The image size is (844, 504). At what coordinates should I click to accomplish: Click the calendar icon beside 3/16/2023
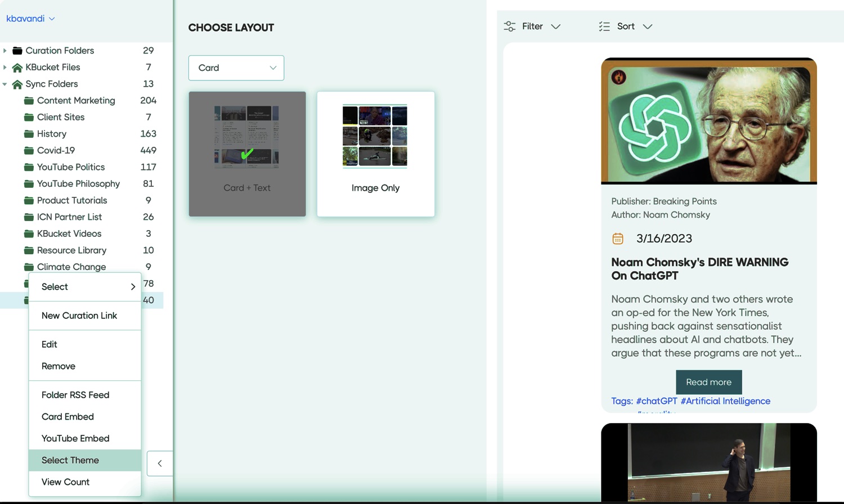tap(618, 238)
